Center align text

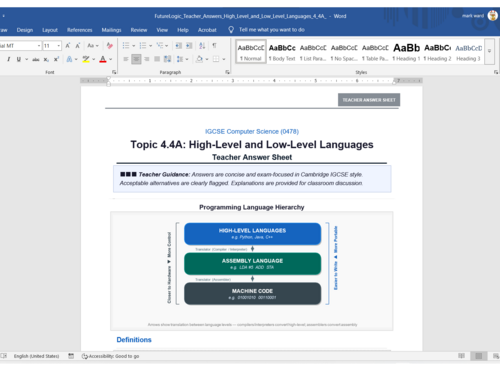click(x=136, y=59)
